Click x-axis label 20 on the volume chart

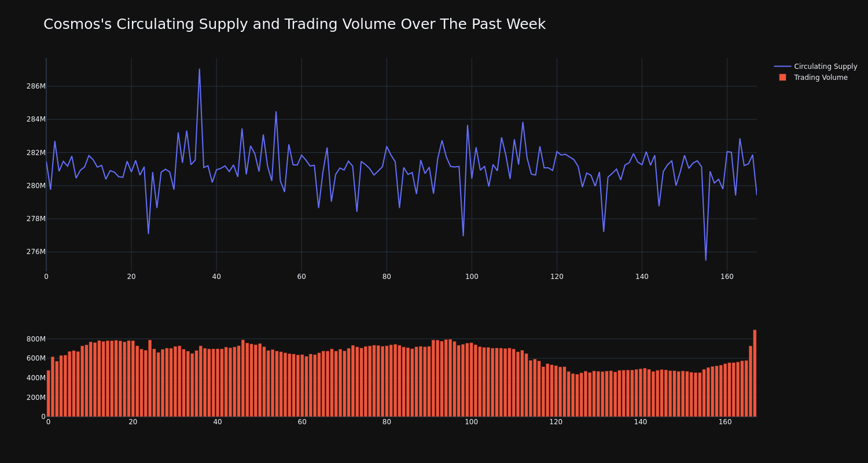133,422
